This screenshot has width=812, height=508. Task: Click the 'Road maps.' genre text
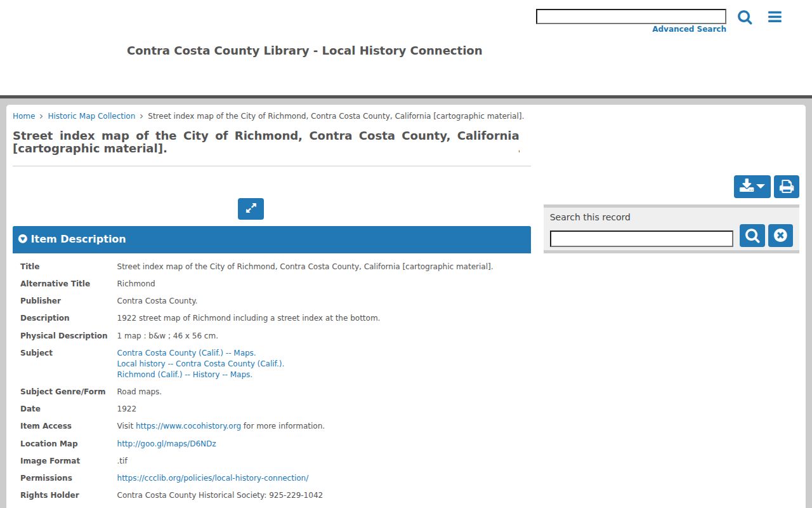(x=139, y=392)
